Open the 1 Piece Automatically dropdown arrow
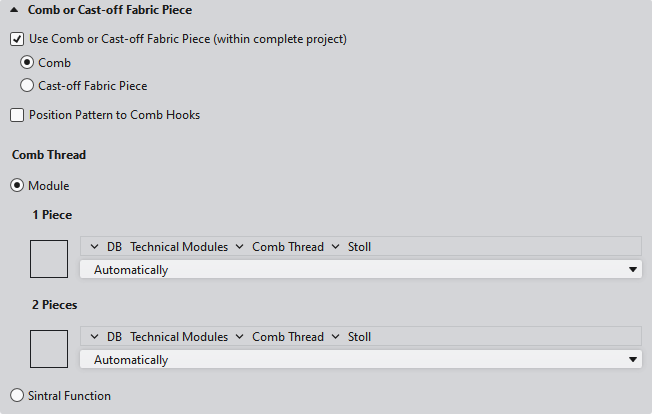Screen dimensions: 652x414 click(633, 270)
